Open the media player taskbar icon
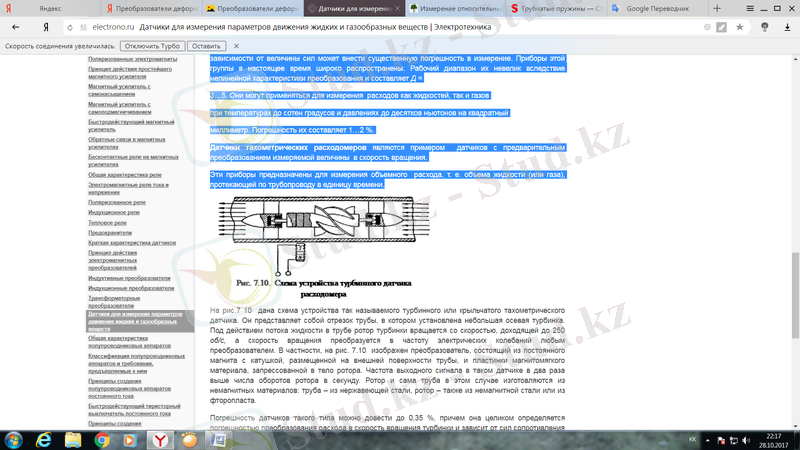This screenshot has width=800, height=450. point(130,440)
